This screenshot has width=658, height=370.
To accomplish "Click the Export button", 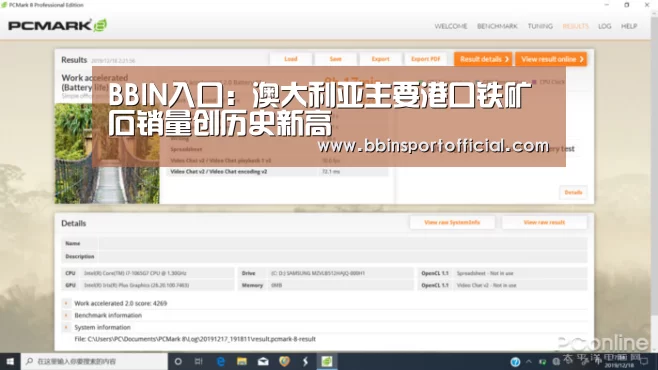I will 380,59.
